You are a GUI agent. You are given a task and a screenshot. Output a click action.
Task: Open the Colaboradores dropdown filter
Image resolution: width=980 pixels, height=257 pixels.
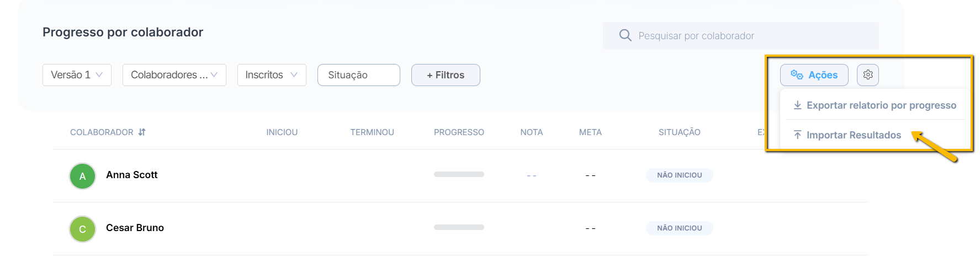click(174, 75)
